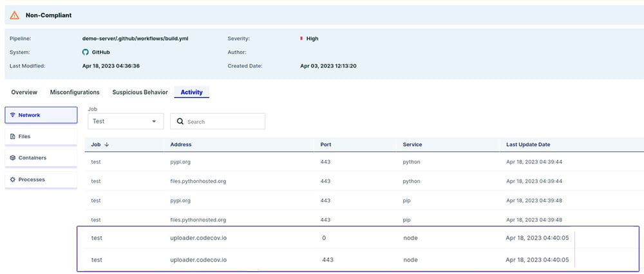Click date Apr 18, 2023 04:39:44 first row
This screenshot has height=274, width=644.
(x=534, y=162)
